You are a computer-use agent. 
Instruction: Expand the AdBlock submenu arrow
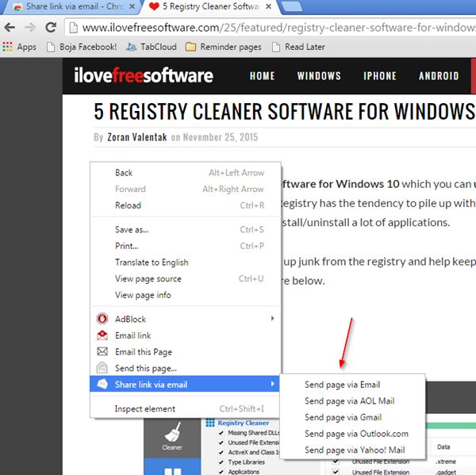272,318
